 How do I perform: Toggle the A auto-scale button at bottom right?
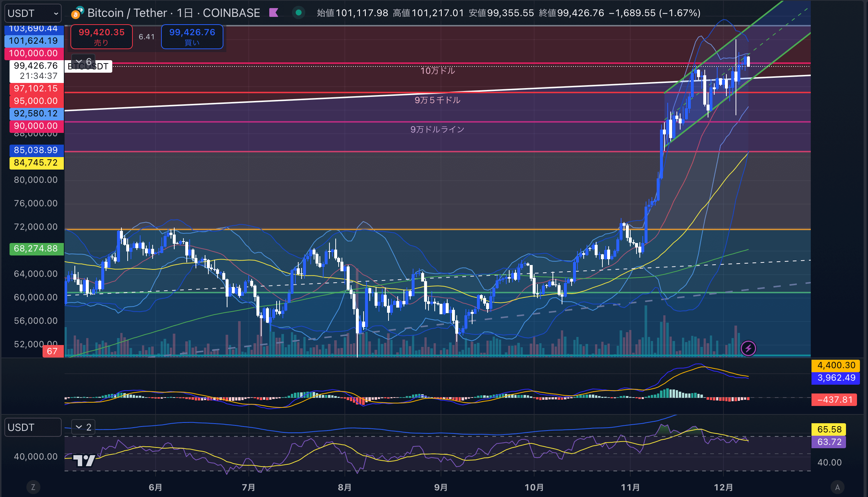[837, 487]
